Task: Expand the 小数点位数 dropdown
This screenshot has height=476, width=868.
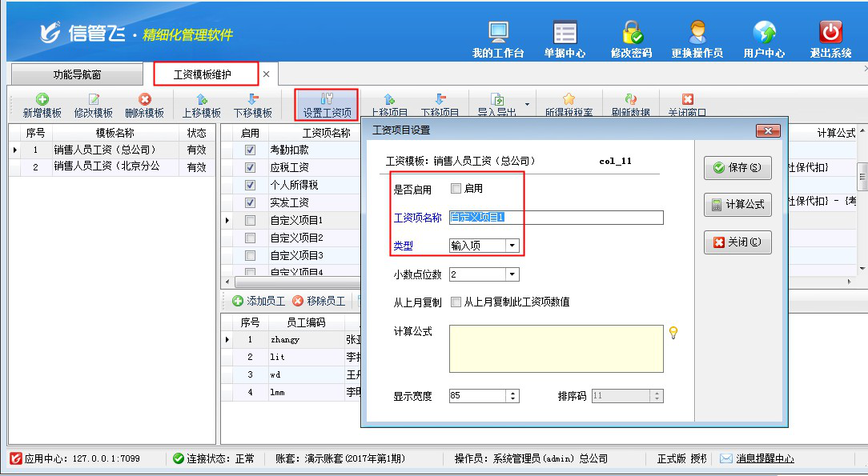Action: point(512,274)
